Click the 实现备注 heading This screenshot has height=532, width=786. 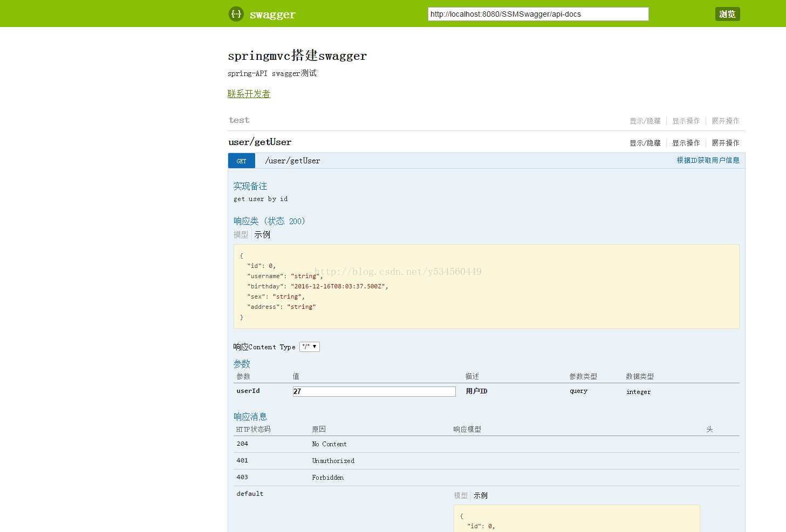[x=250, y=186]
